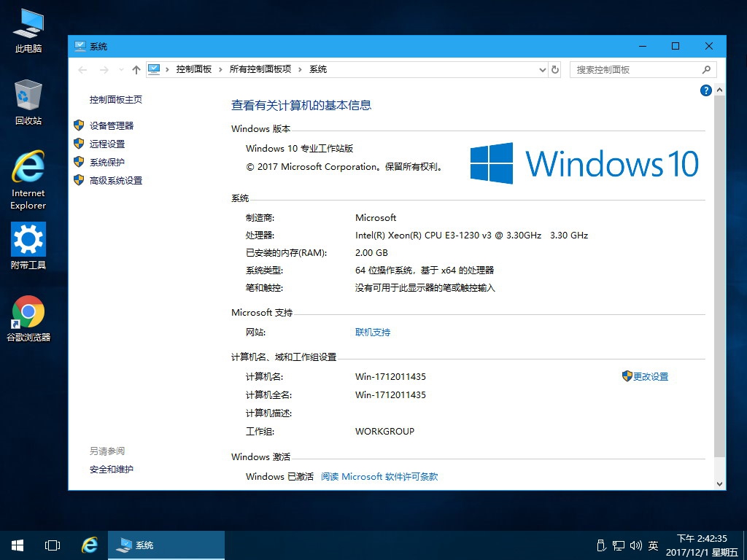Expand chevron after 控制面板 breadcrumb

point(220,70)
